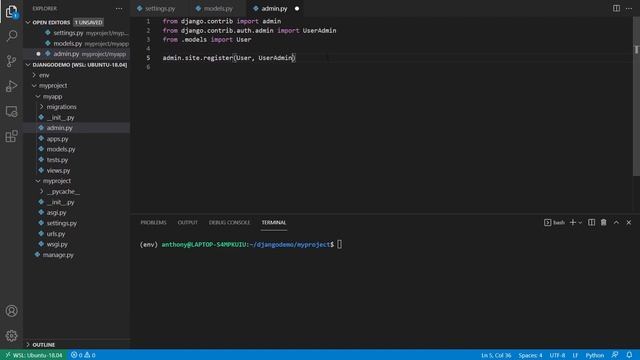The height and width of the screenshot is (360, 640).
Task: Click the 1 UNSAVED badge
Action: (89, 22)
